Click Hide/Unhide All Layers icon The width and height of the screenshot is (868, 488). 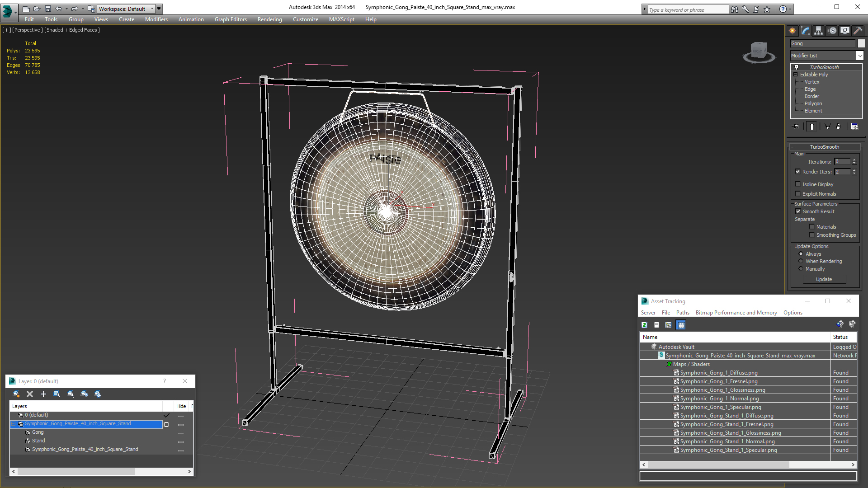(x=84, y=394)
